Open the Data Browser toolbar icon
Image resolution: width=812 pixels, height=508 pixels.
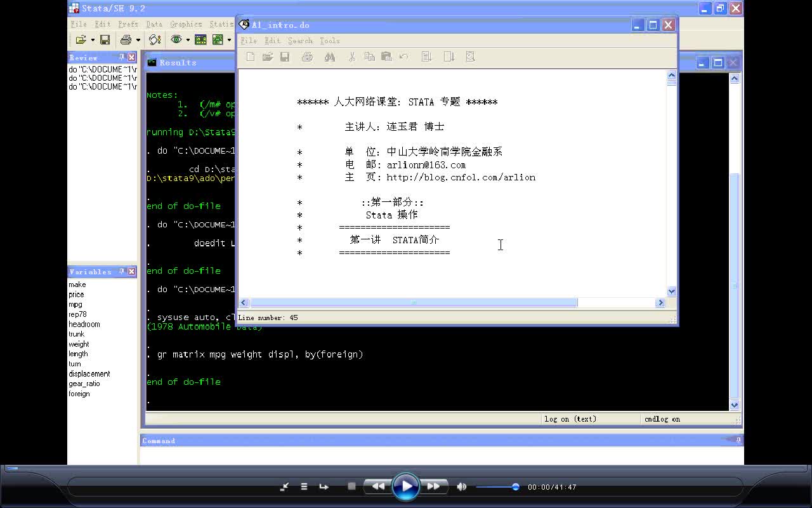[x=218, y=40]
